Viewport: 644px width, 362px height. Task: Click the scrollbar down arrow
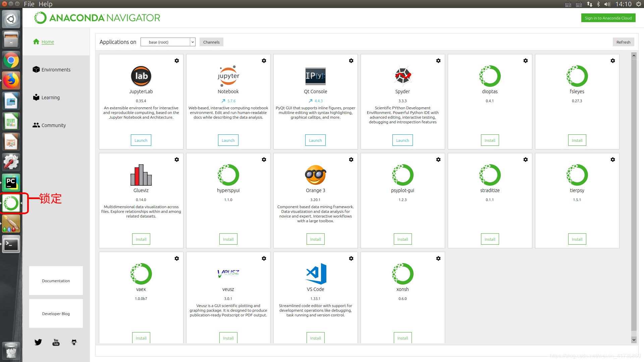coord(634,340)
